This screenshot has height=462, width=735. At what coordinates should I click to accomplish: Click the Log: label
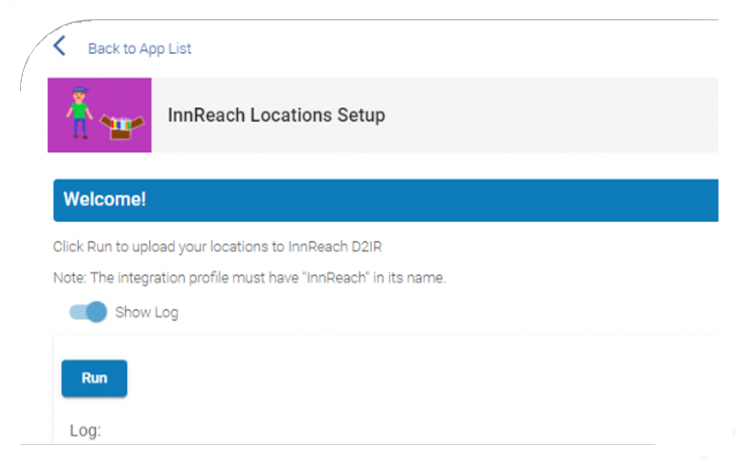click(85, 431)
